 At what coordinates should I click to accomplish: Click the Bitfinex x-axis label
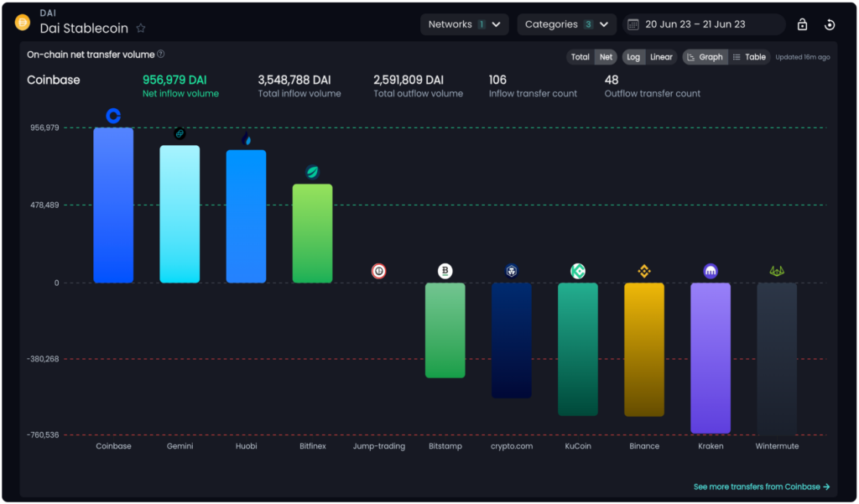[x=312, y=446]
